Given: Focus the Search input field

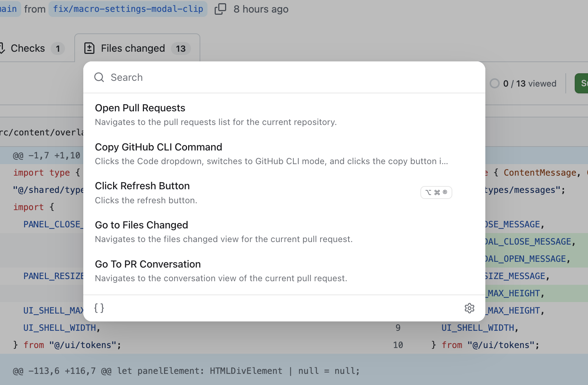Looking at the screenshot, I should pyautogui.click(x=284, y=77).
